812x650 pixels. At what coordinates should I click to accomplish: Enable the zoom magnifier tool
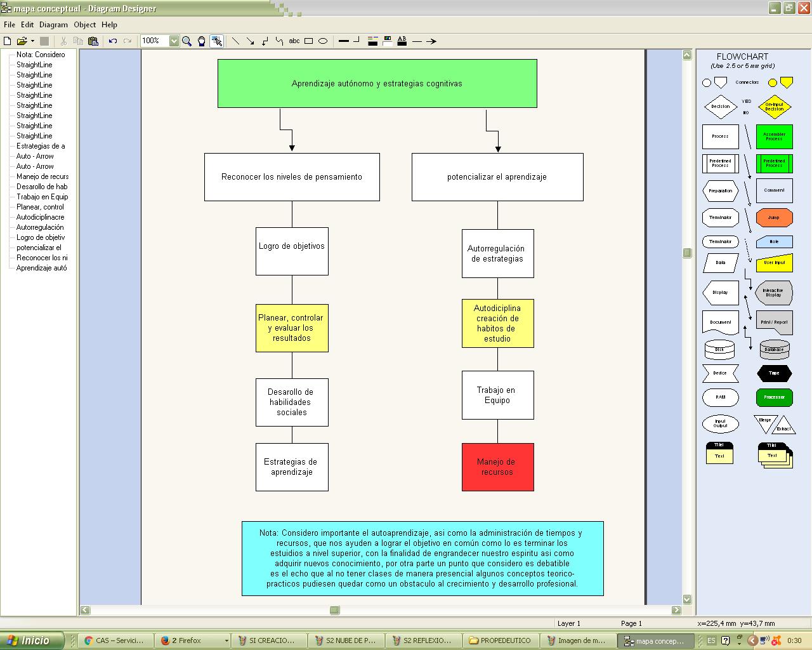(187, 41)
